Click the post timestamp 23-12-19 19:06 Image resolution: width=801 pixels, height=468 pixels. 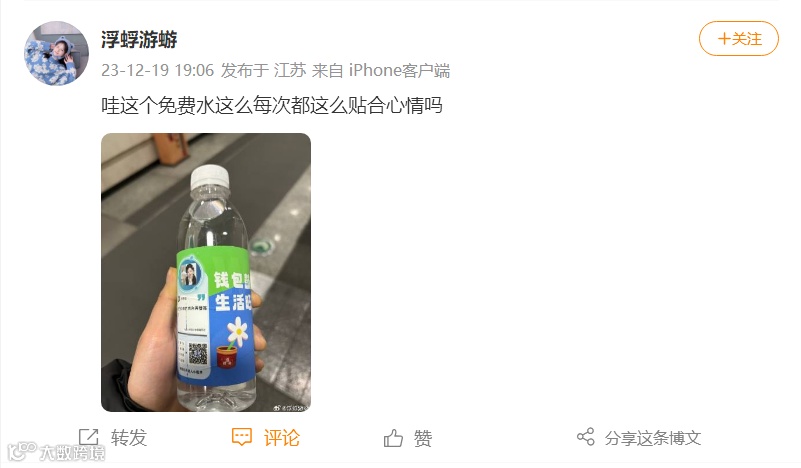click(157, 70)
